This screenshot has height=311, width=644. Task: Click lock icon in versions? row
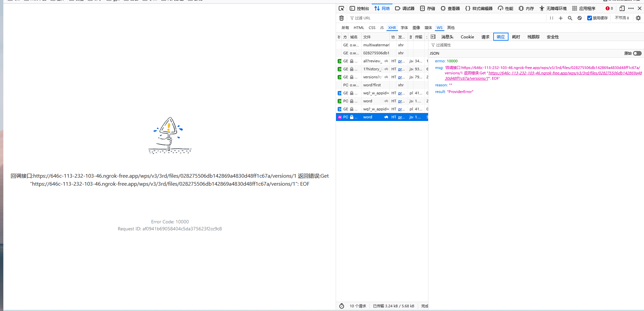[352, 77]
